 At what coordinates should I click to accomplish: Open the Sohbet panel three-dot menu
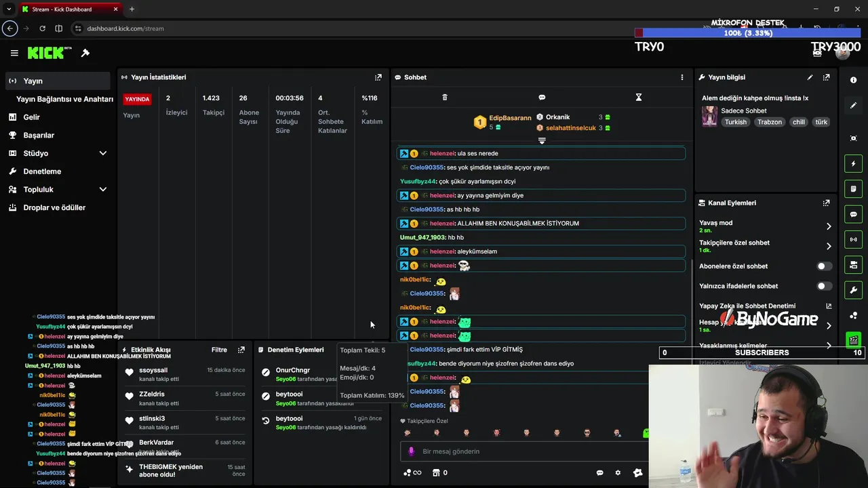[x=682, y=77]
